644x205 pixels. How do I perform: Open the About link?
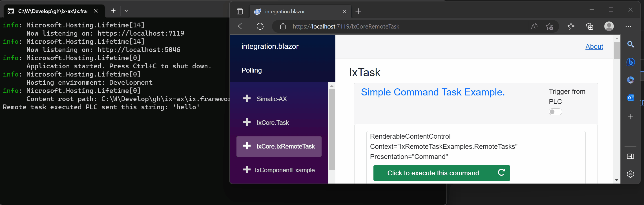[x=594, y=47]
